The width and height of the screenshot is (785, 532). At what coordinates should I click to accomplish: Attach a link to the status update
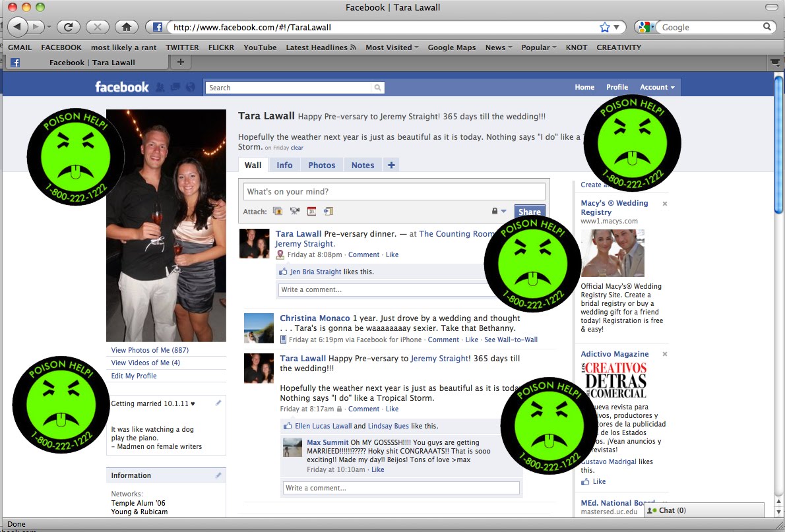pos(328,211)
